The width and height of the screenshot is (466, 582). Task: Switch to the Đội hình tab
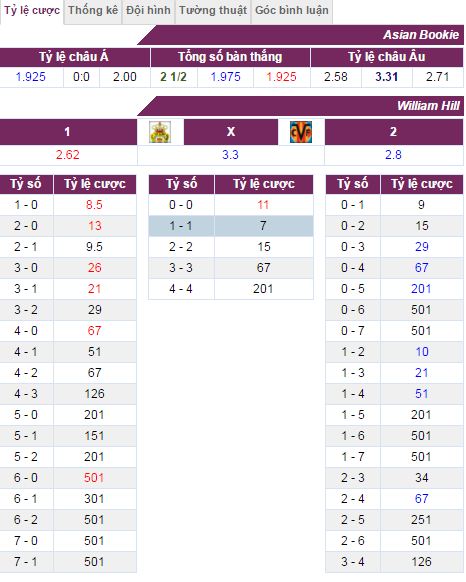pos(148,10)
